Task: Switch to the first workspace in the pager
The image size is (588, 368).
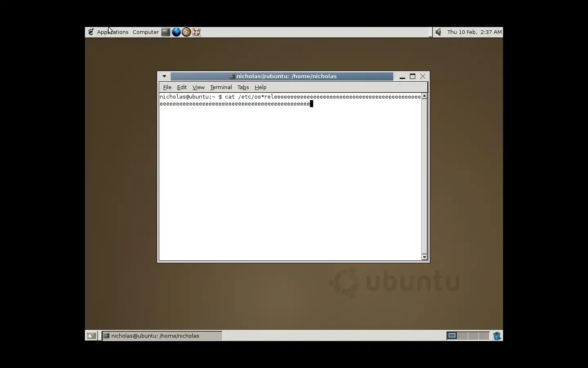Action: 452,336
